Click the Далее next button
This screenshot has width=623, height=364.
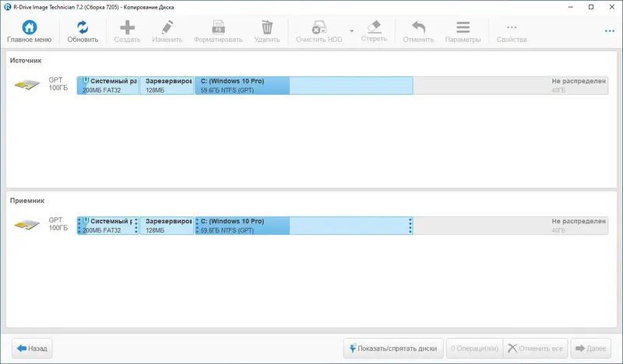(x=591, y=348)
